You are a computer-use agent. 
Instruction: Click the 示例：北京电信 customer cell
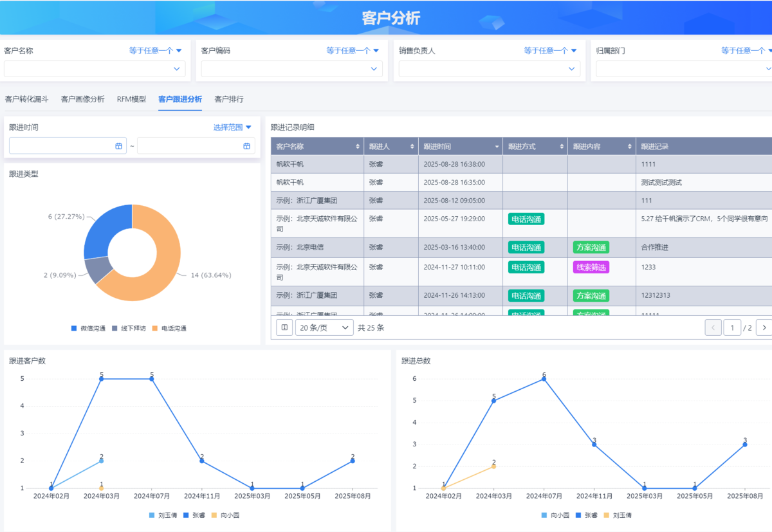point(317,247)
